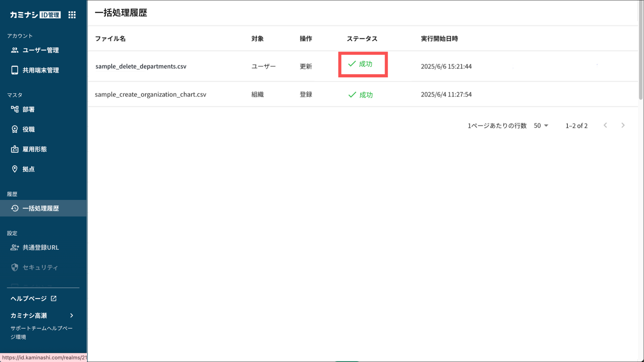The height and width of the screenshot is (362, 644).
Task: Click the 共通登録URL add-person icon
Action: point(14,248)
